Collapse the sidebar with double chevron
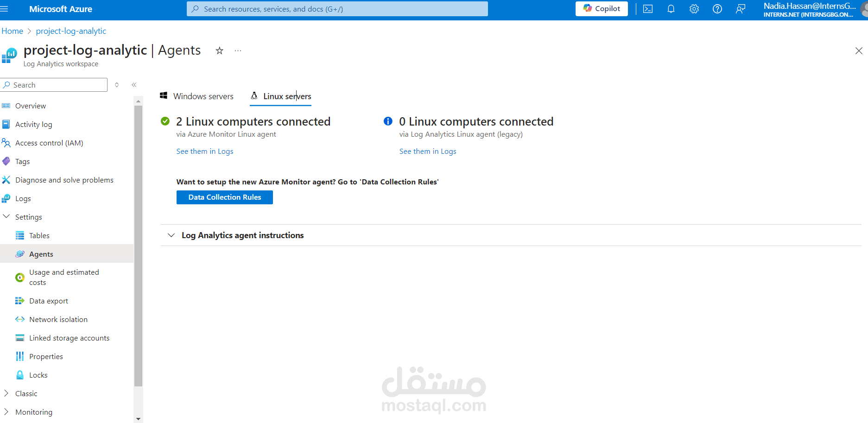The width and height of the screenshot is (868, 423). coord(134,85)
